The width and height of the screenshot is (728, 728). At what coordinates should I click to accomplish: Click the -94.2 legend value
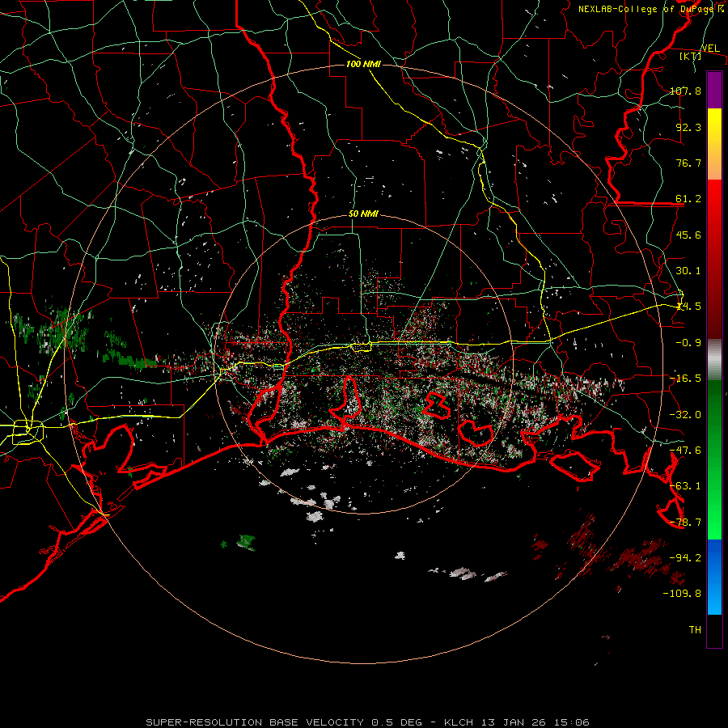coord(685,558)
